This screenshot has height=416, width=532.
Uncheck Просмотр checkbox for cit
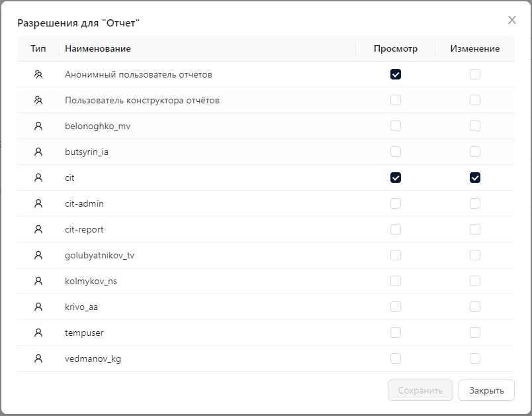pos(396,178)
